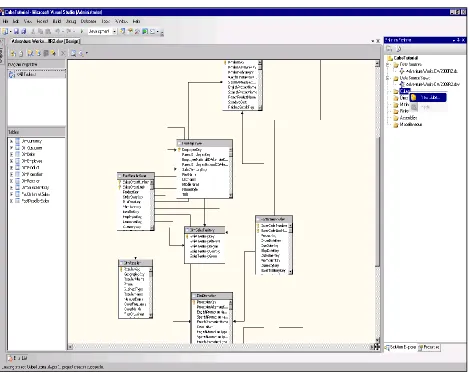
Task: Click the Properties icon in Solution Explorer toolbar
Action: (389, 49)
